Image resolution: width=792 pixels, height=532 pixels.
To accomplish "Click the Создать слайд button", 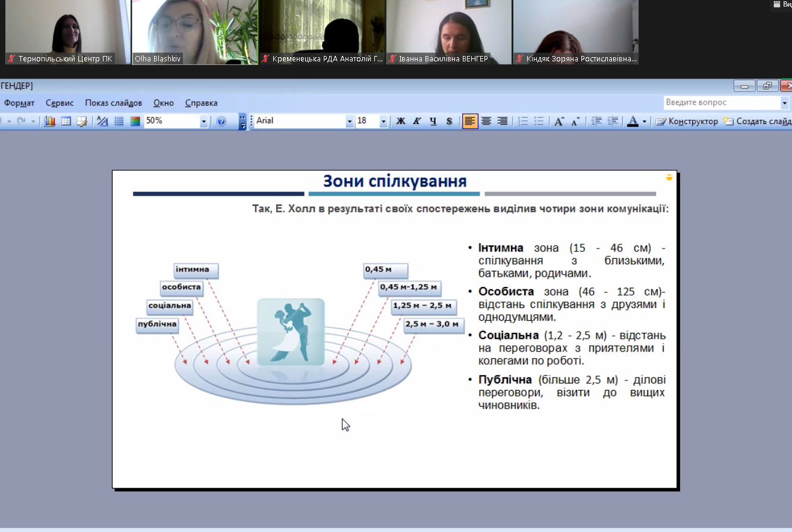I will click(757, 121).
